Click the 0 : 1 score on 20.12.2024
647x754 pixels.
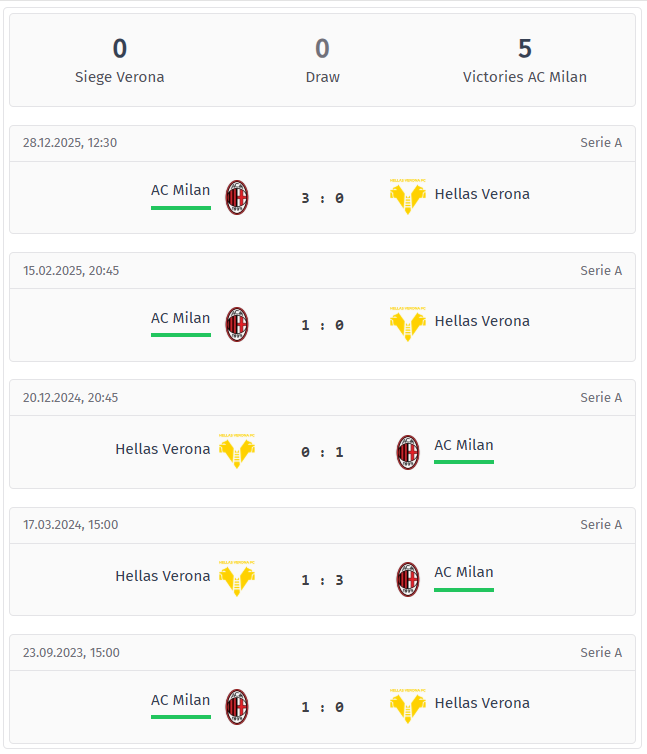pyautogui.click(x=322, y=452)
